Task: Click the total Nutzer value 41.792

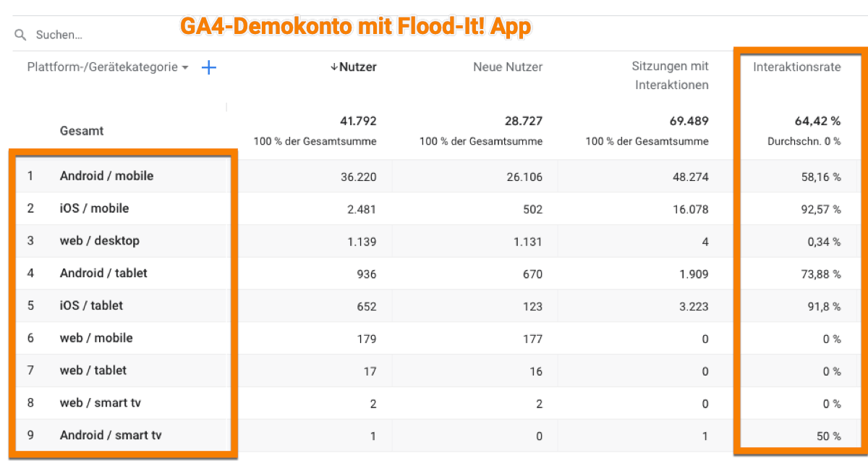Action: [x=358, y=121]
